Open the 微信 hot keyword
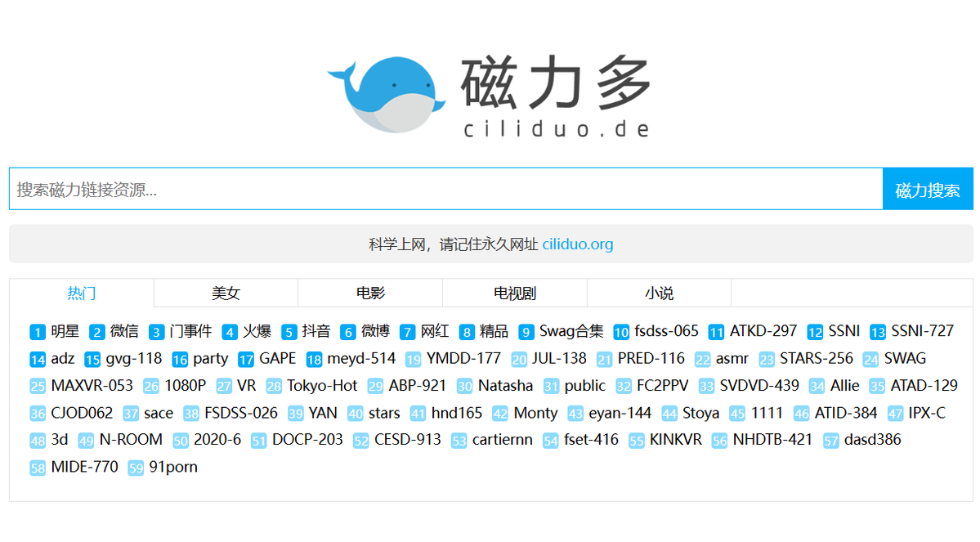The width and height of the screenshot is (980, 542). click(x=124, y=331)
